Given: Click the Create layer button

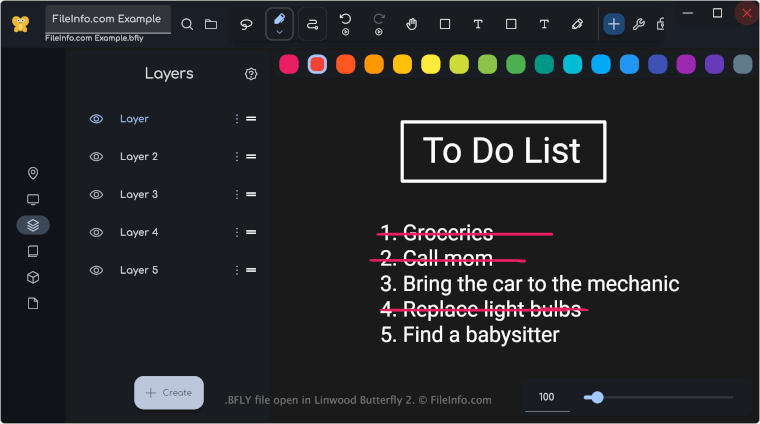Looking at the screenshot, I should [169, 393].
